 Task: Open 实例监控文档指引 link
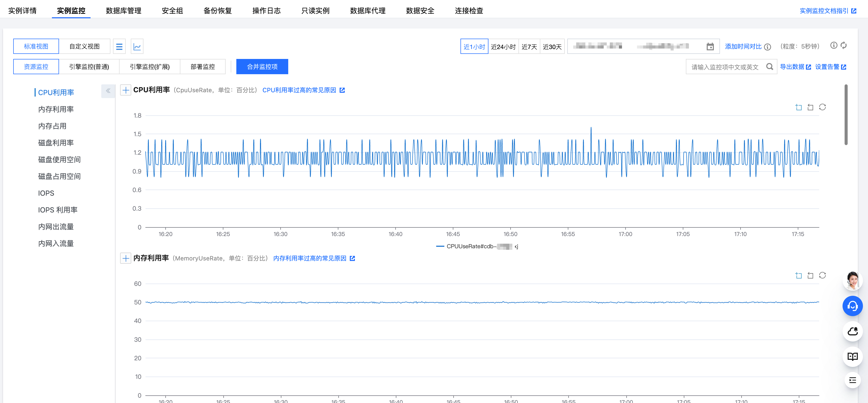tap(828, 11)
